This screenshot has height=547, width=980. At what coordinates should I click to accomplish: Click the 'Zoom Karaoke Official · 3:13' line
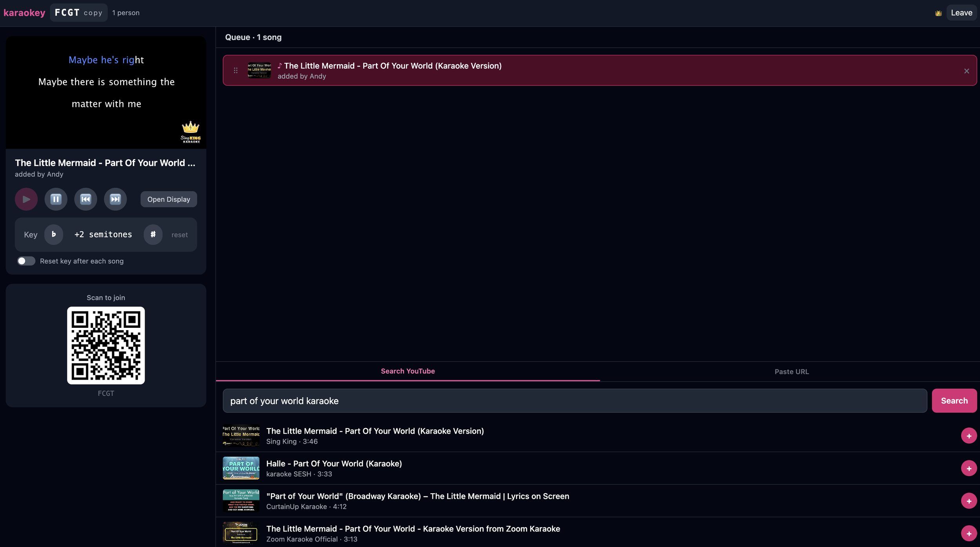tap(312, 539)
